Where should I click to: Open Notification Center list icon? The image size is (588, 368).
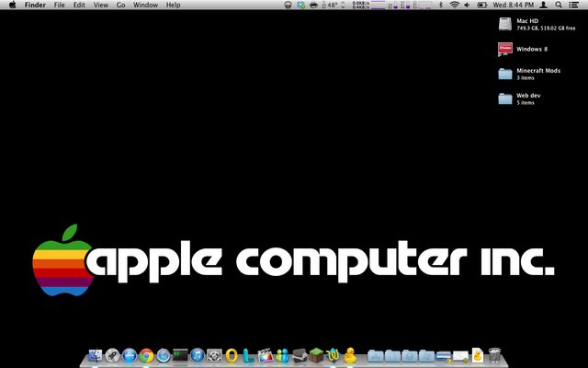click(573, 5)
